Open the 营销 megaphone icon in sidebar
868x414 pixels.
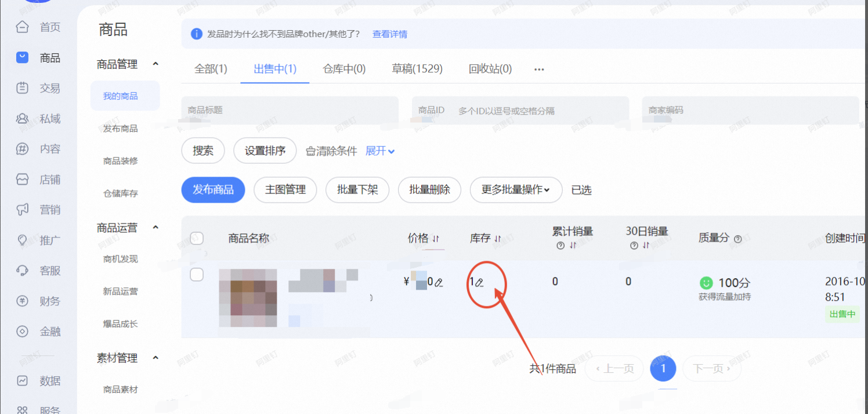[x=22, y=210]
